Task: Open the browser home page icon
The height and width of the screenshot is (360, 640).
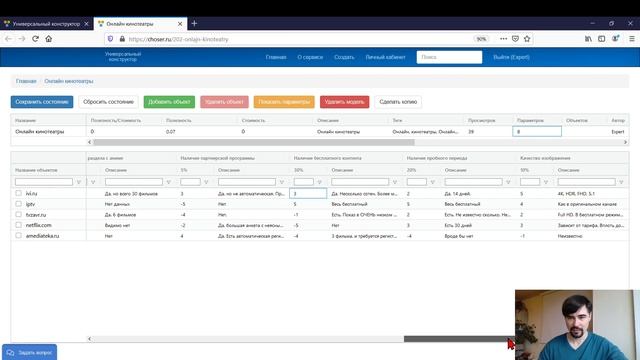Action: (49, 39)
